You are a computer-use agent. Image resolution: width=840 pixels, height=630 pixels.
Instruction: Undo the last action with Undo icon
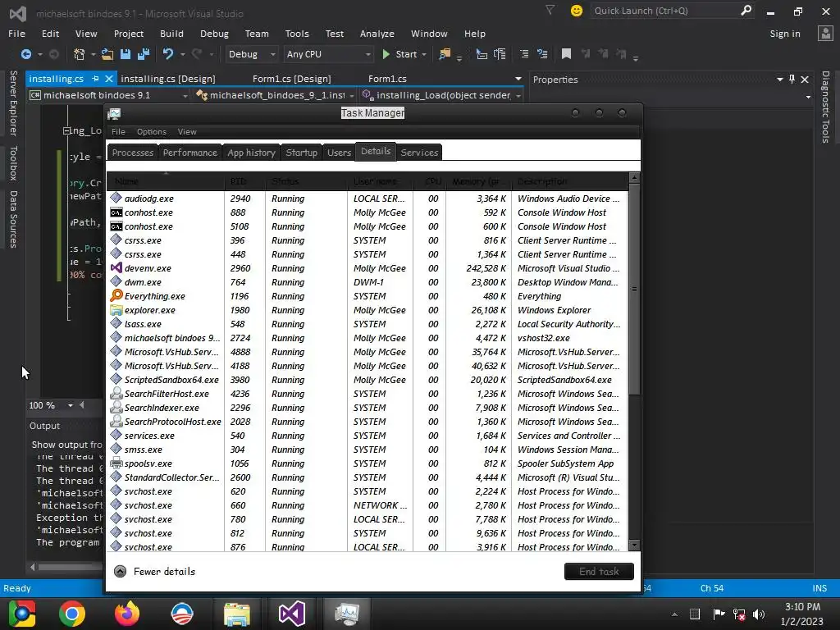point(168,54)
